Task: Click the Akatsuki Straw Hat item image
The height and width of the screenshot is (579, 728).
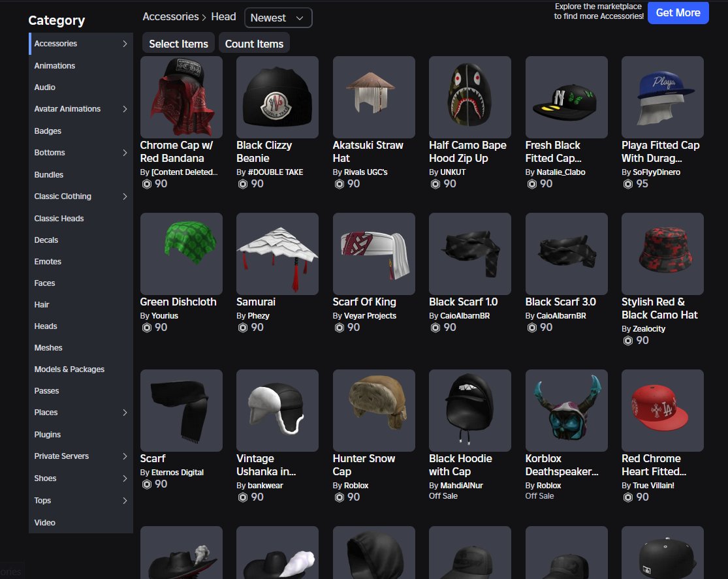Action: pos(373,97)
